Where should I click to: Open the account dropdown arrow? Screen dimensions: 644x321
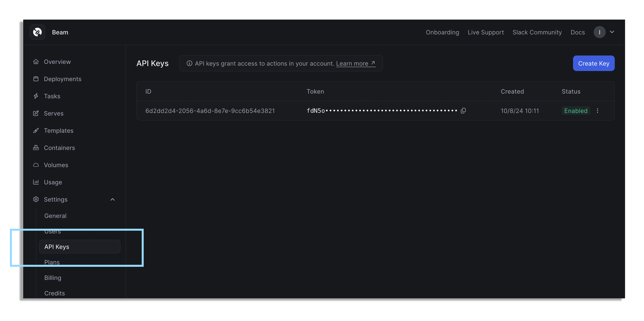[612, 32]
